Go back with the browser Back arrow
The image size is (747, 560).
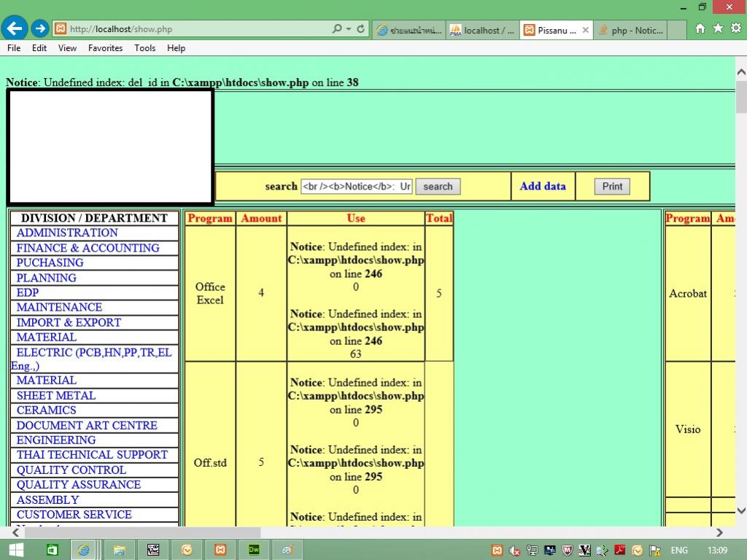[x=15, y=28]
